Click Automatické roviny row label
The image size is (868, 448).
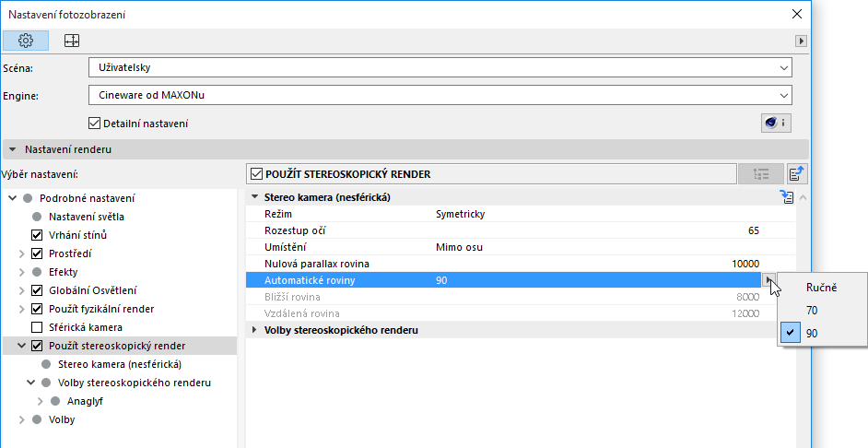(310, 280)
